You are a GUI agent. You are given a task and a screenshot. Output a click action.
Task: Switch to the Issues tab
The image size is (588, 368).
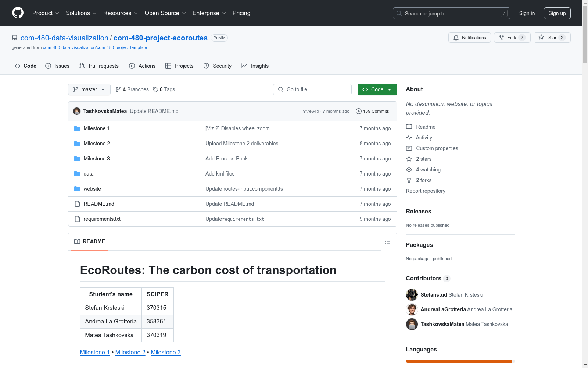tap(57, 66)
